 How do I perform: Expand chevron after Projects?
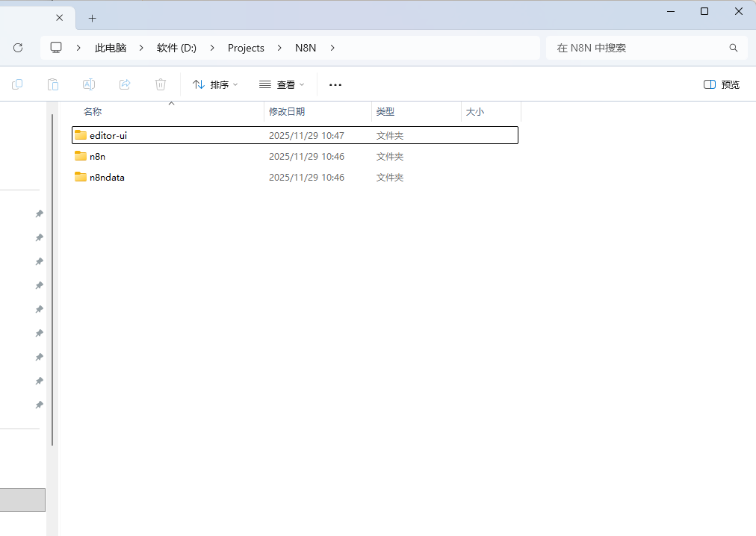[279, 48]
